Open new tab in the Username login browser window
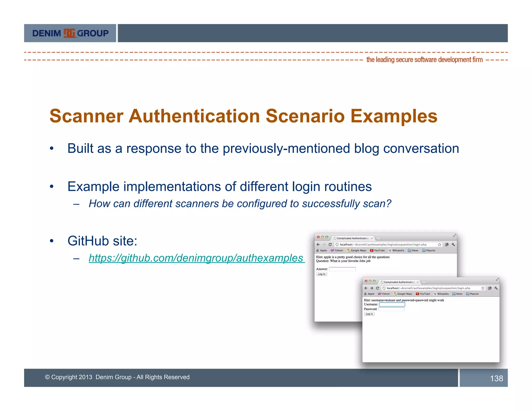This screenshot has height=411, width=532. click(424, 282)
